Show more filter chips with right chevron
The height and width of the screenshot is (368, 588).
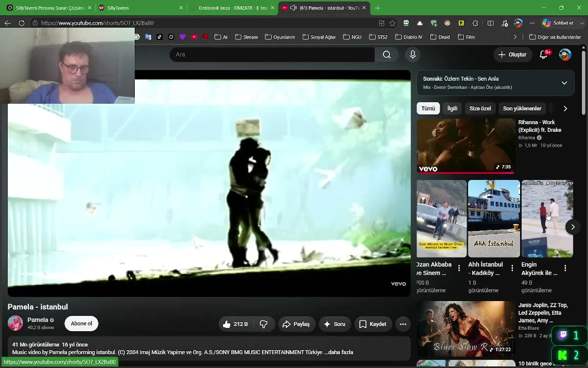pyautogui.click(x=565, y=108)
